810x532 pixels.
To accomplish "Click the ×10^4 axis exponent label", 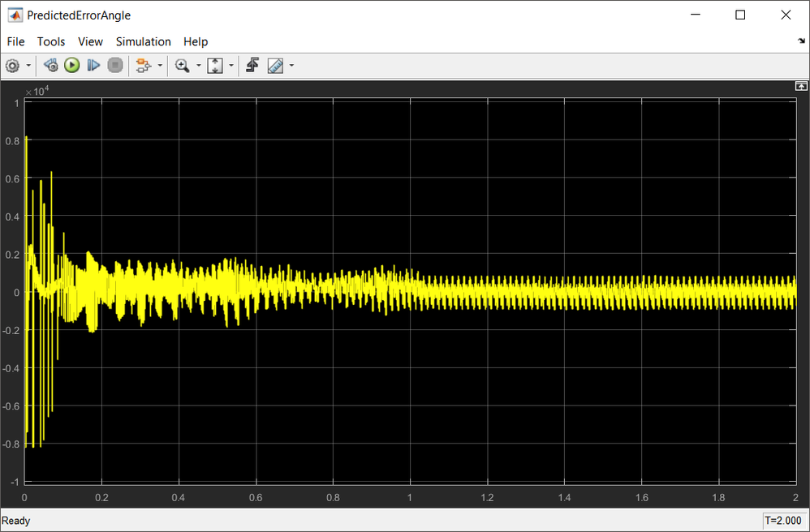I will [x=37, y=92].
